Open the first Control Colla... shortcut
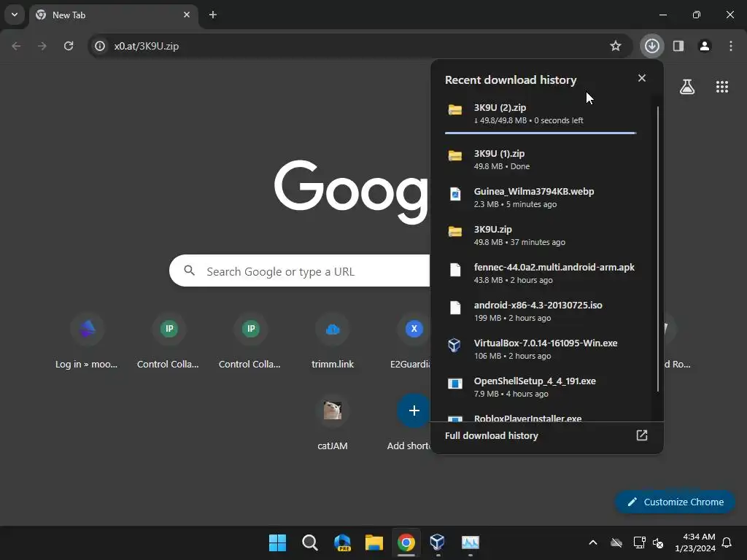This screenshot has width=747, height=560. click(169, 341)
